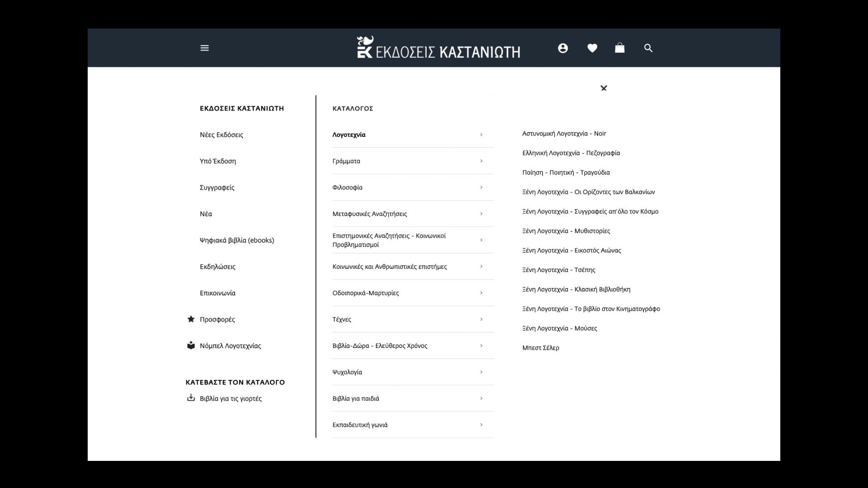Select the Λογοτεχνία catalog category
The image size is (868, 488).
[x=349, y=135]
